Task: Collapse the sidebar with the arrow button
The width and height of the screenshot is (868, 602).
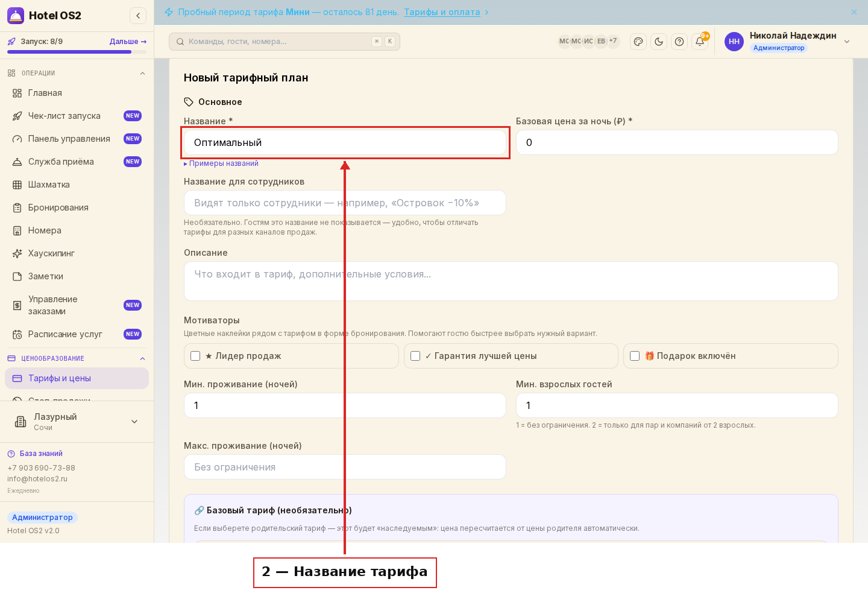Action: [138, 16]
